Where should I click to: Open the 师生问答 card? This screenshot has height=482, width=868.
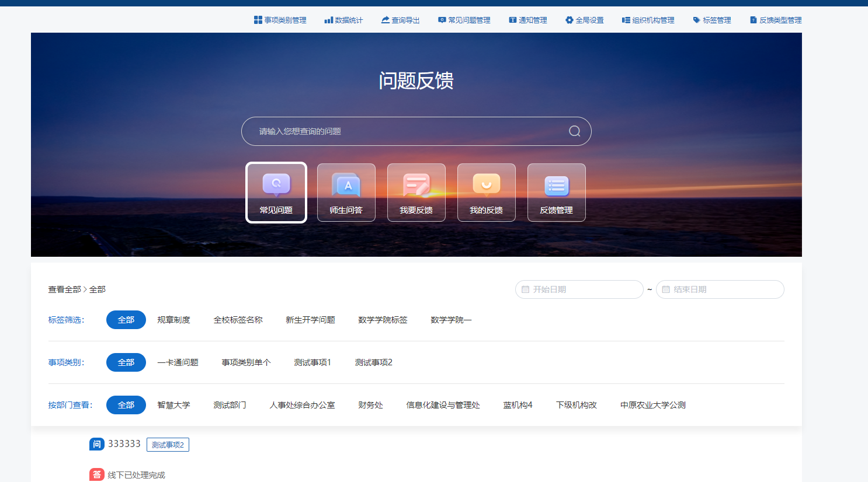click(x=346, y=193)
